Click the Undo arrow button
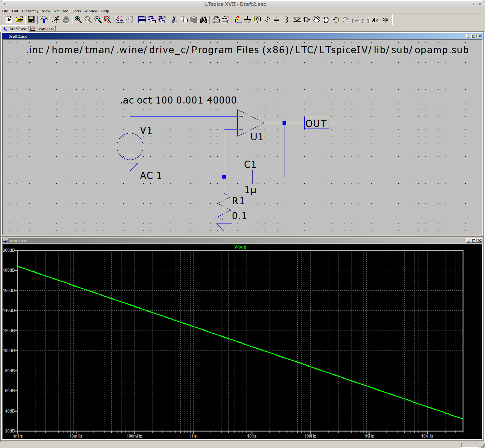This screenshot has width=485, height=448. point(336,20)
